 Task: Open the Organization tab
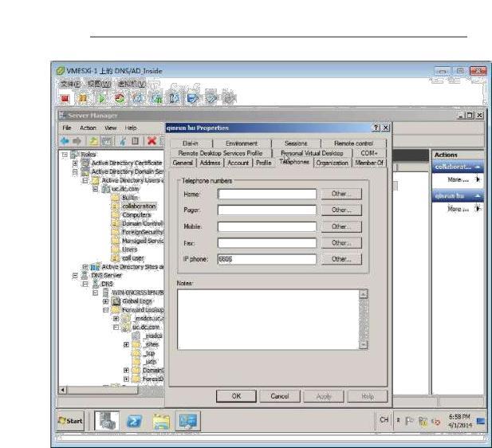332,163
